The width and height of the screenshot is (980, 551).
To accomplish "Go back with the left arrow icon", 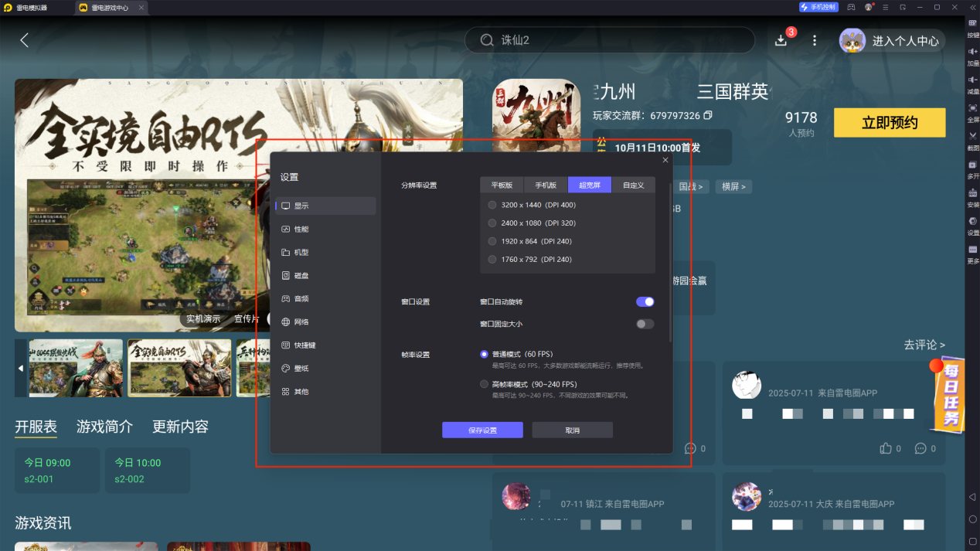I will pyautogui.click(x=24, y=40).
